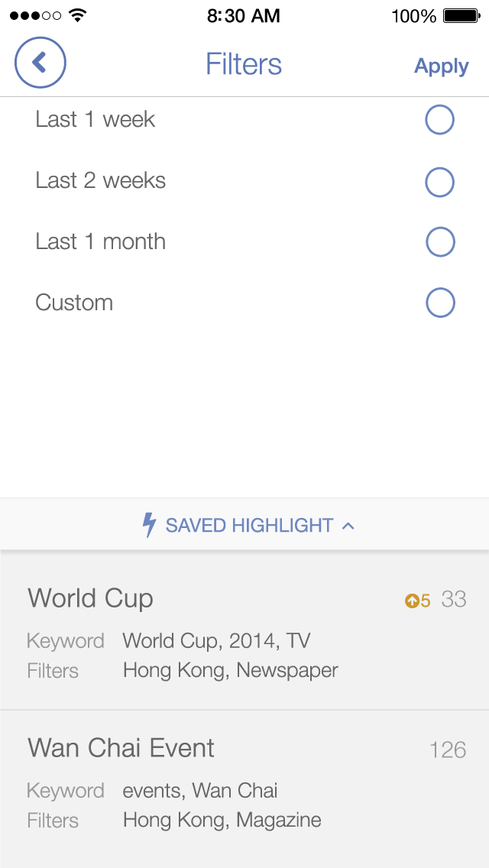Tap the battery indicator icon

461,15
